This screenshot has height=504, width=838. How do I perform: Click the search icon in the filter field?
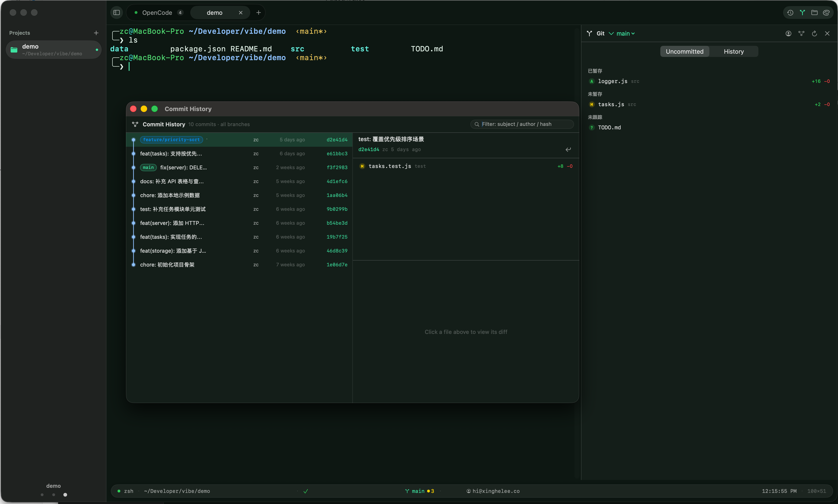point(477,124)
